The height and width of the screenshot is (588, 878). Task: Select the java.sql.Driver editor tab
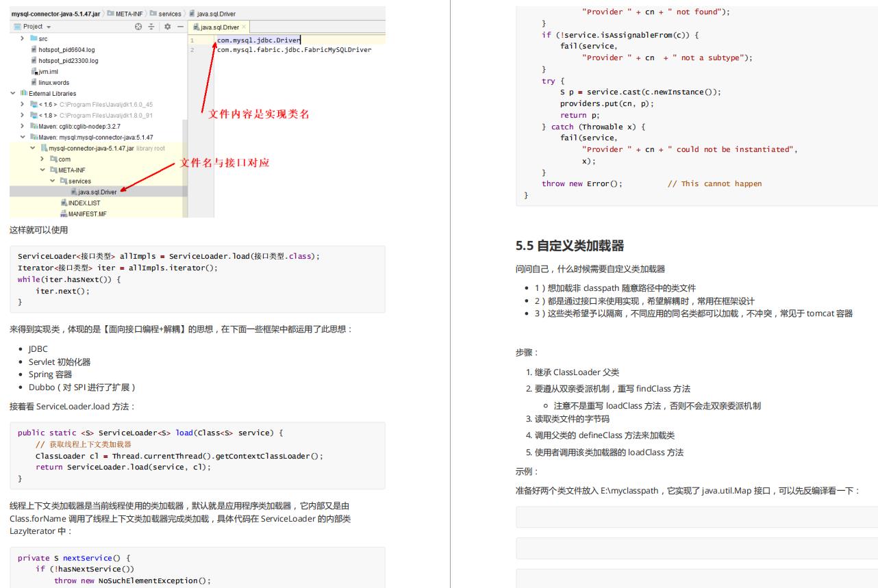click(x=219, y=27)
